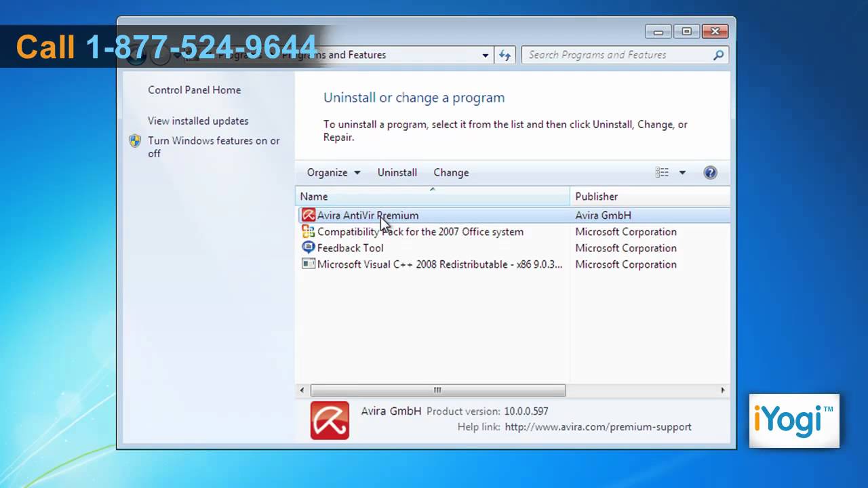The height and width of the screenshot is (488, 868).
Task: Click the Microsoft Visual C++ Redistributable icon
Action: (309, 264)
